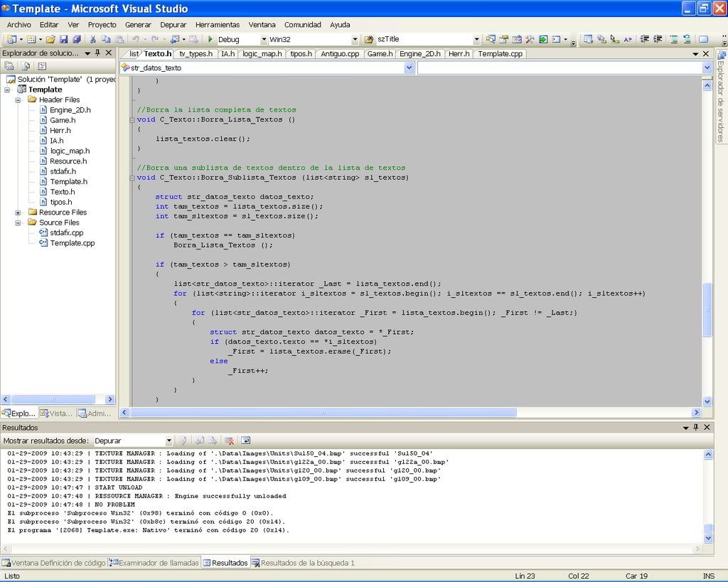Screen dimensions: 728x582
Task: Switch to Resultados de la búsqueda 1 tab
Action: coord(303,563)
